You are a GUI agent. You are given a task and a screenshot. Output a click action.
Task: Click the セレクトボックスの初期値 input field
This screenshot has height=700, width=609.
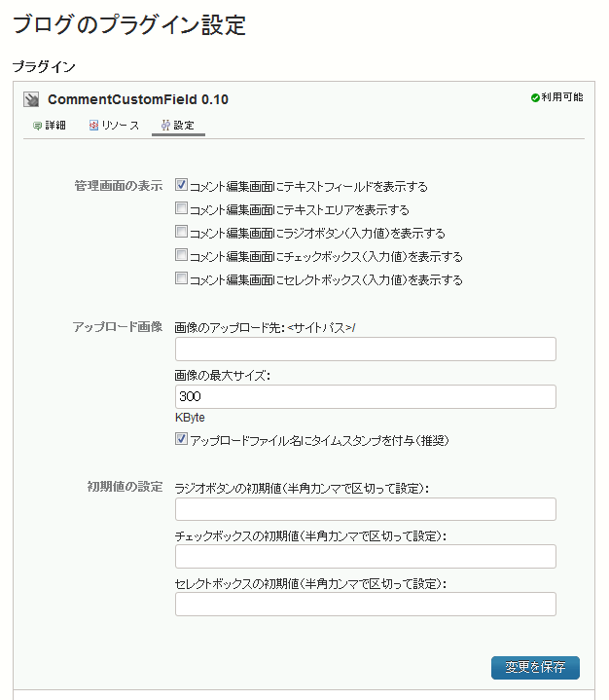pos(366,604)
